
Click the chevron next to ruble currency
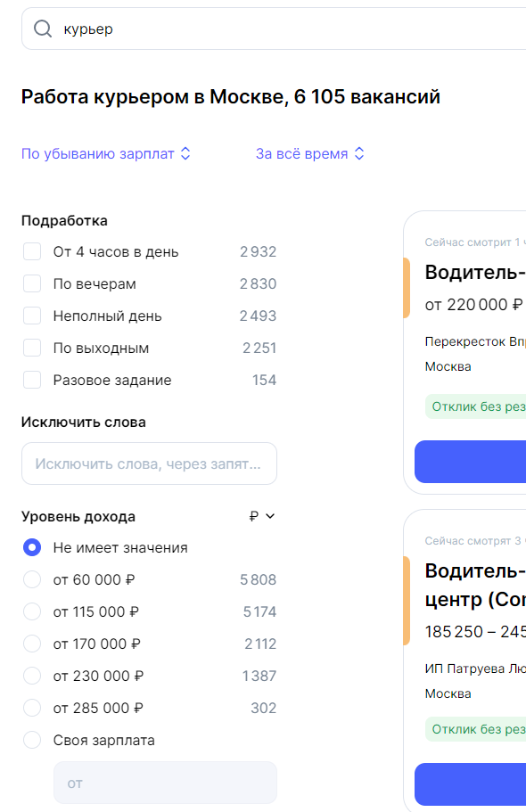coord(270,516)
